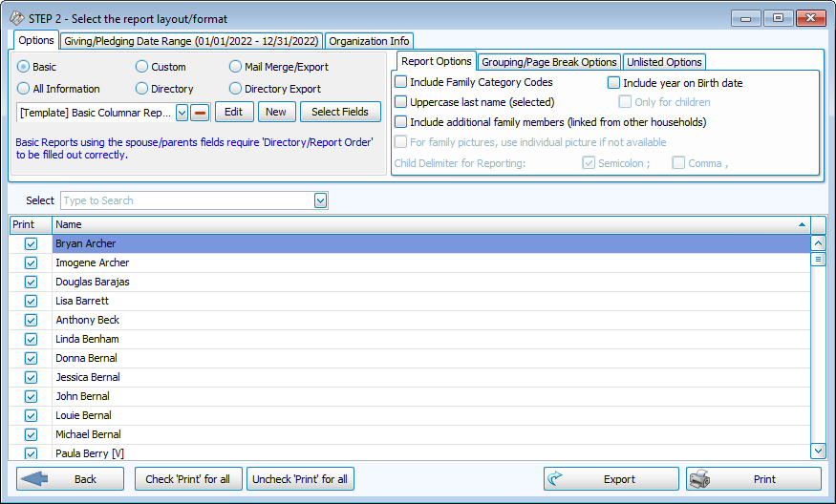Click Uncheck 'Print' for all button
Image resolution: width=836 pixels, height=504 pixels.
coord(300,479)
